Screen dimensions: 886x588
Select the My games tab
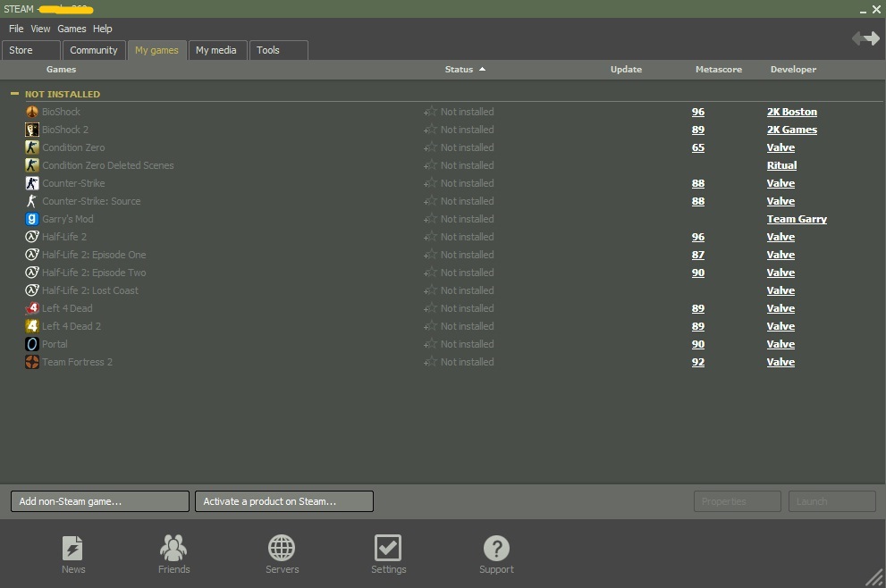[x=157, y=50]
